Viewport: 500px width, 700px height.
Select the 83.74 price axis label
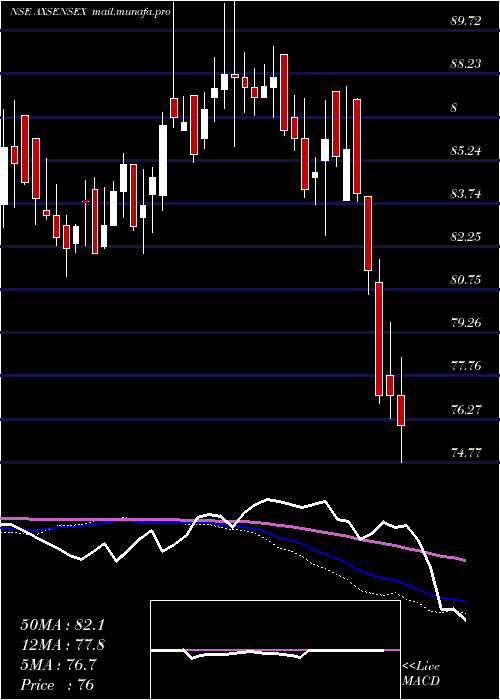(x=466, y=194)
